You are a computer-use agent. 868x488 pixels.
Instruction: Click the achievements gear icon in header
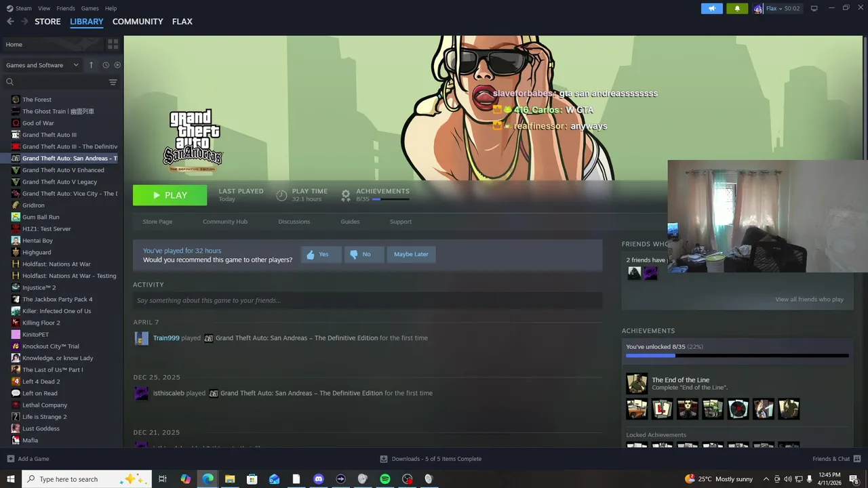tap(346, 195)
